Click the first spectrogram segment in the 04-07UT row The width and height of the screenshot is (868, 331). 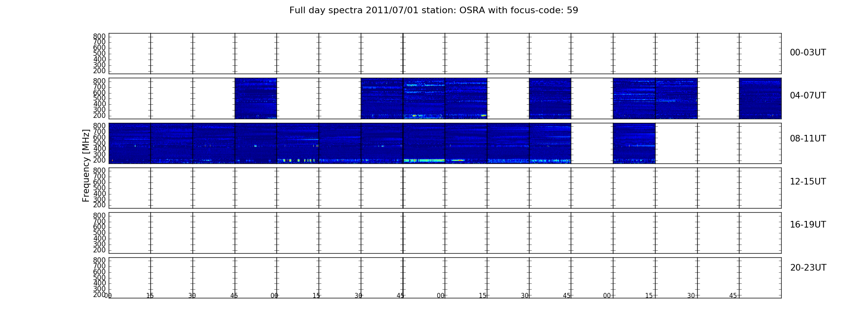[x=256, y=98]
